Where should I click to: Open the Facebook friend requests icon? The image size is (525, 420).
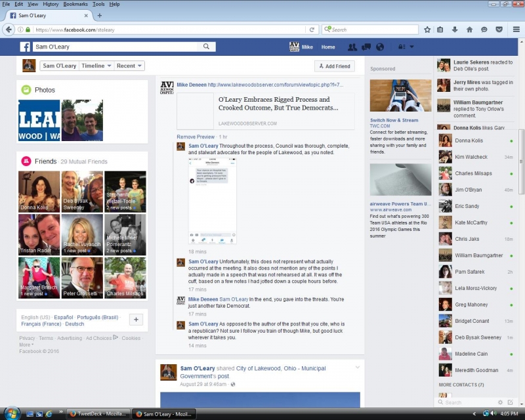352,47
